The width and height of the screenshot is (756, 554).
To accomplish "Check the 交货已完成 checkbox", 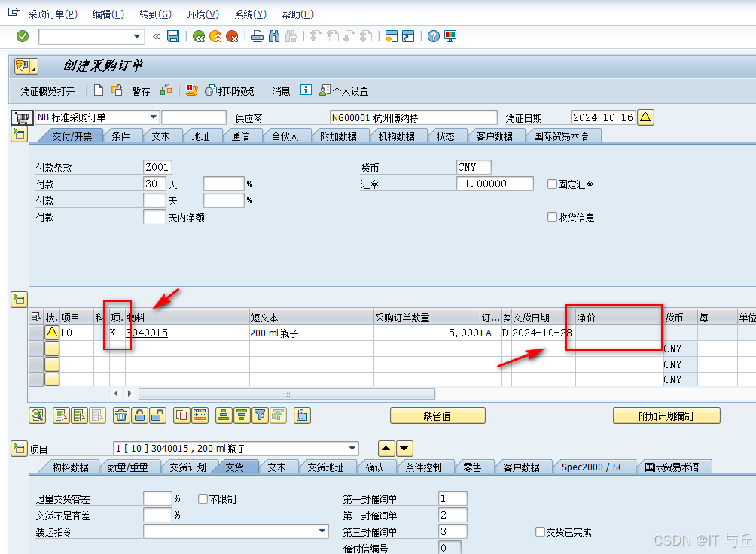I will click(539, 531).
